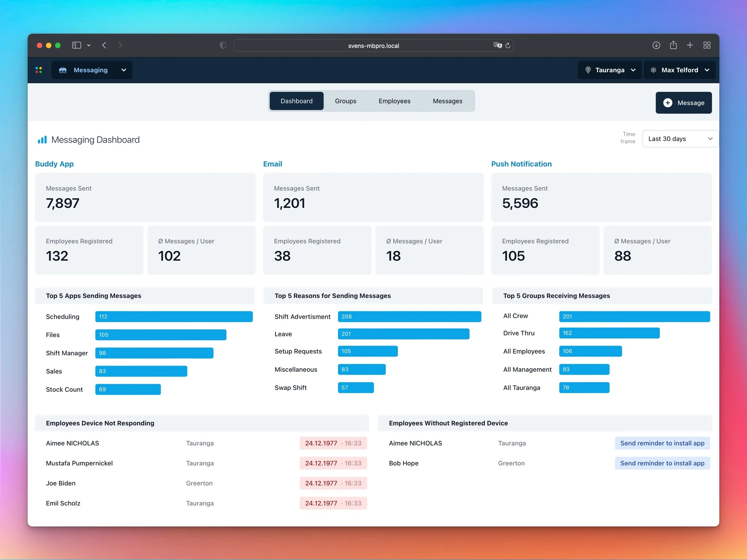747x560 pixels.
Task: Click Buddy App Employees Registered 132 card
Action: pos(89,250)
